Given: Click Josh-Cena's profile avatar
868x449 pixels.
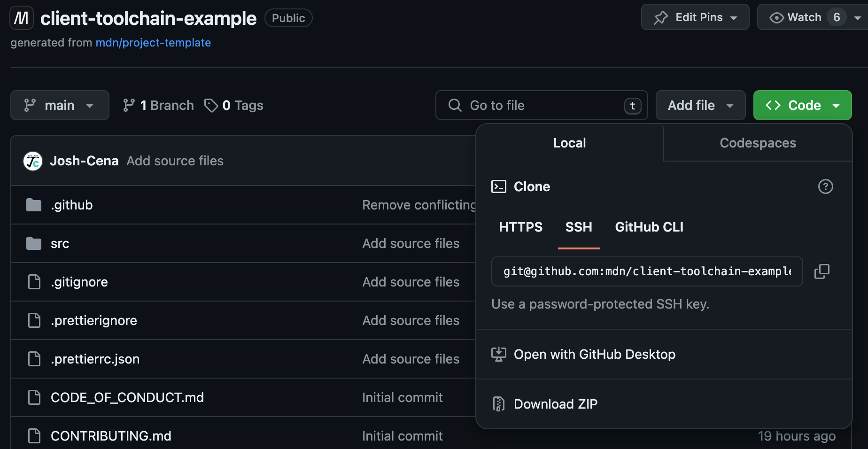Looking at the screenshot, I should point(32,161).
